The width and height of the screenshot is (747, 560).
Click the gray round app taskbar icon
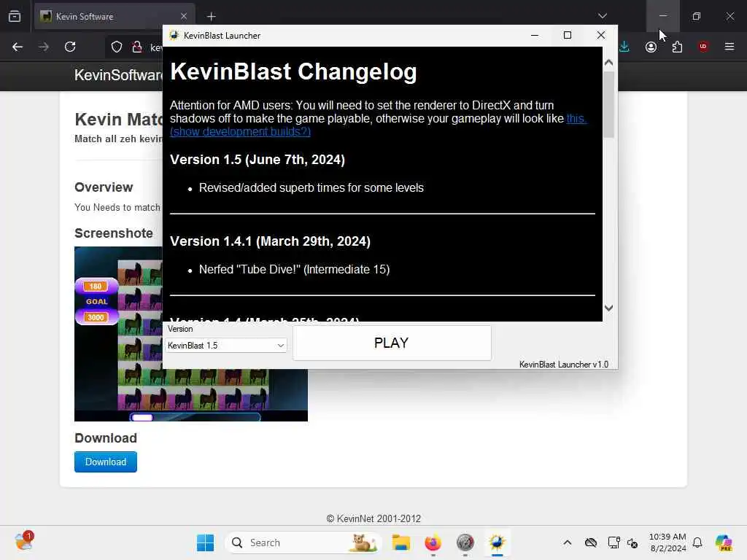(465, 542)
